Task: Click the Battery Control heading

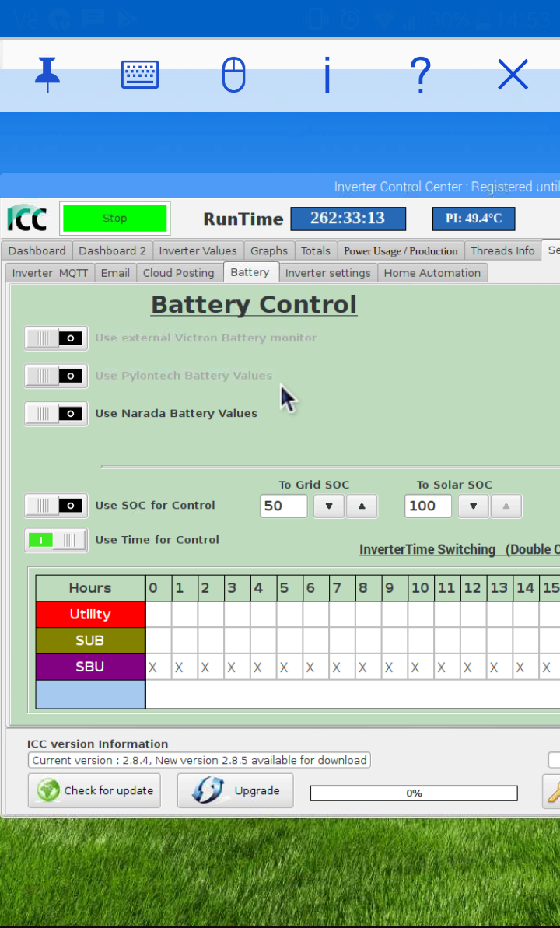Action: click(254, 305)
